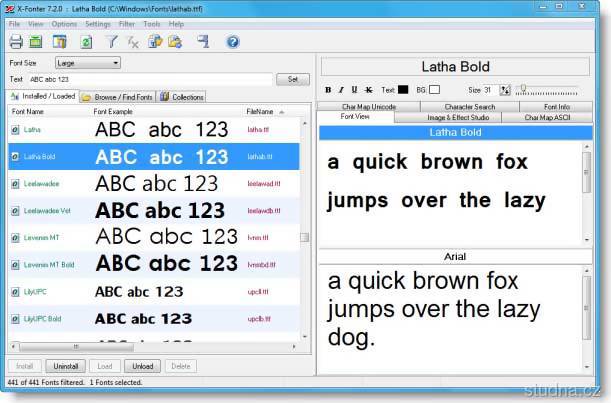Open the Font Size dropdown showing Large
Screen dimensions: 611x403
point(88,63)
